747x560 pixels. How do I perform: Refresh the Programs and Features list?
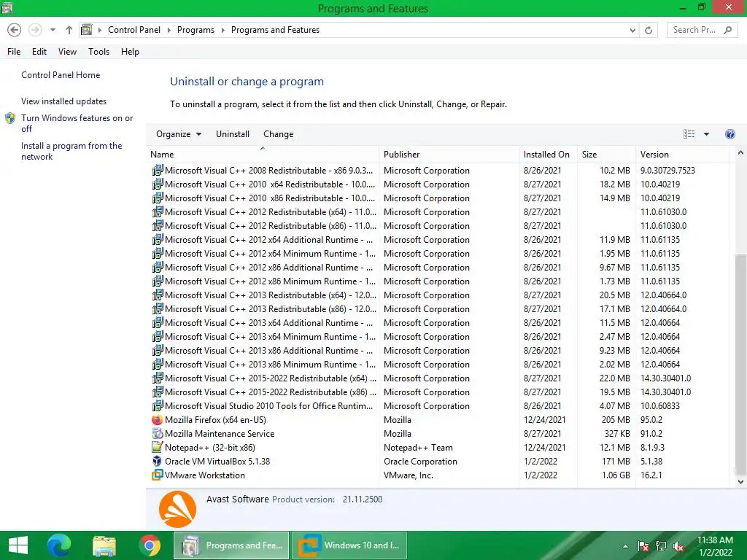(x=649, y=30)
